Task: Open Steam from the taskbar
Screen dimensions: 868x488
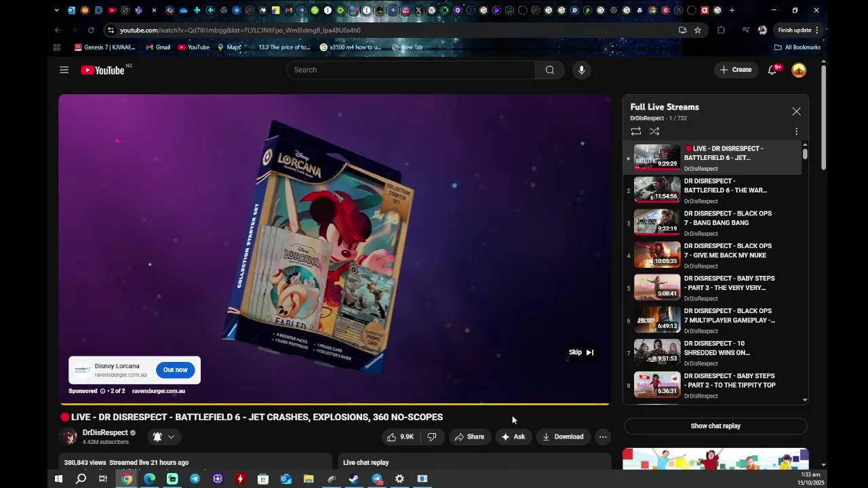Action: pyautogui.click(x=354, y=479)
